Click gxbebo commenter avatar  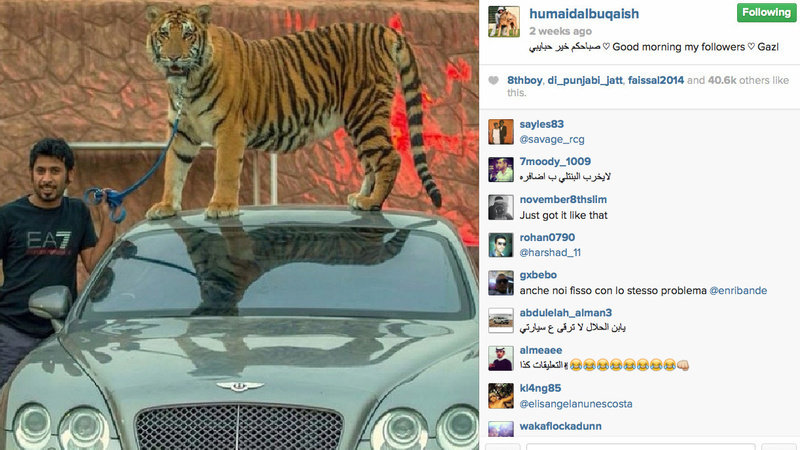501,283
